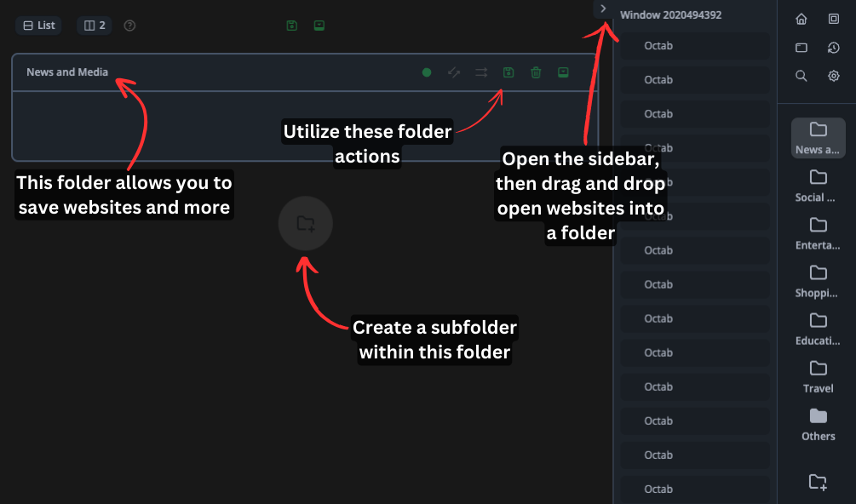Toggle the green dot on News and Media folder
The image size is (856, 504).
coord(427,72)
